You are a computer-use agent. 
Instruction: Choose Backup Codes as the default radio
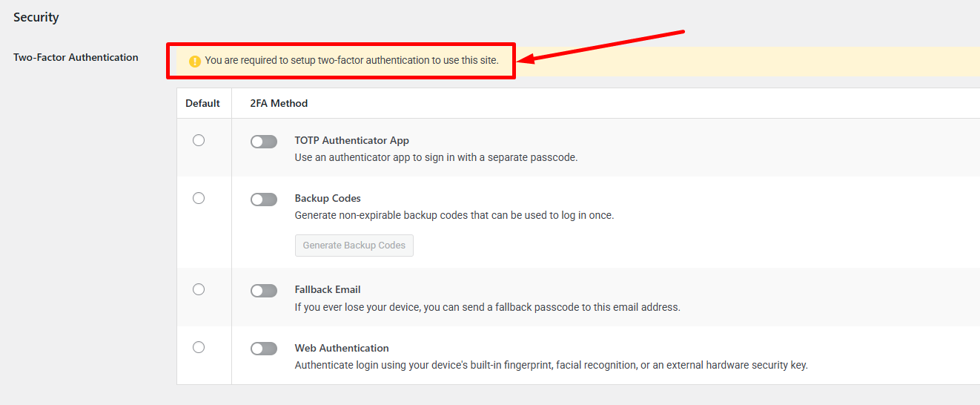click(x=199, y=198)
